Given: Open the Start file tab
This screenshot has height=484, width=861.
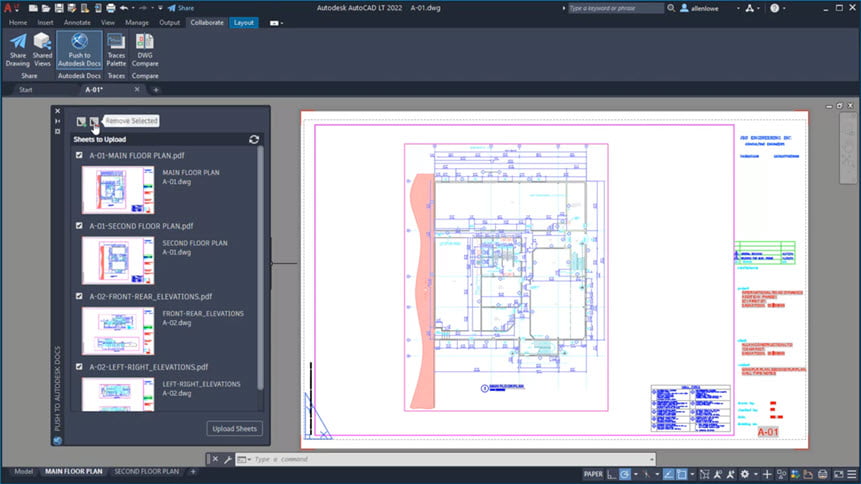Looking at the screenshot, I should pos(26,90).
